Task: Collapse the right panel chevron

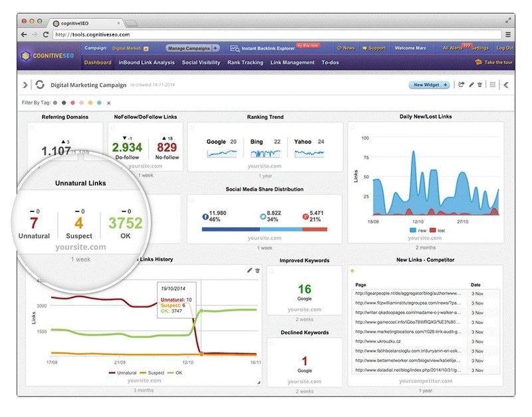Action: (506, 85)
